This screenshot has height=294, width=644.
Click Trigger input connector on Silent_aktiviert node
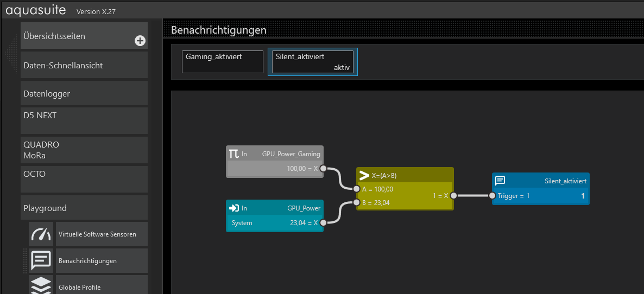493,196
